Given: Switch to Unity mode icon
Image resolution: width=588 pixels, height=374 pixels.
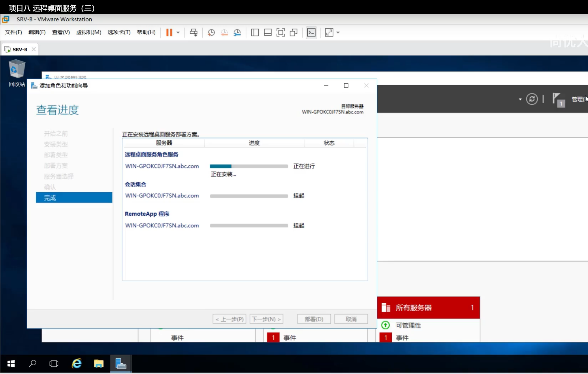Looking at the screenshot, I should (294, 32).
